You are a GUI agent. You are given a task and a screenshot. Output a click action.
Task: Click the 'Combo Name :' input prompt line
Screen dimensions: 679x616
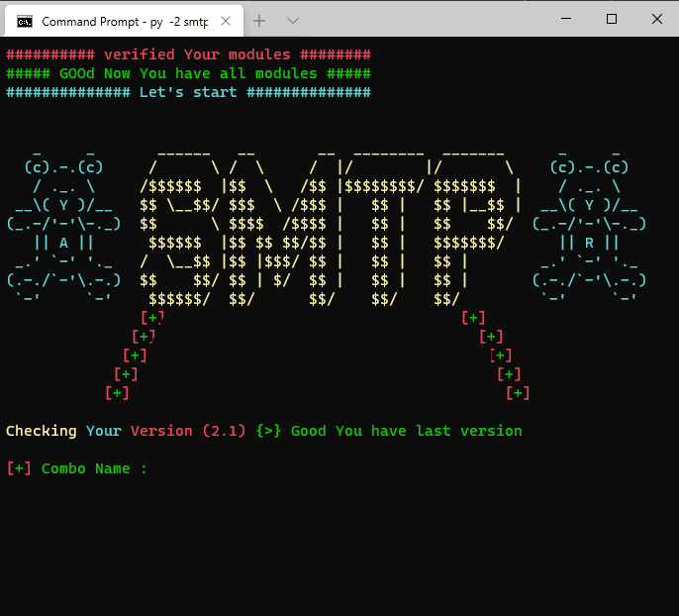(77, 468)
